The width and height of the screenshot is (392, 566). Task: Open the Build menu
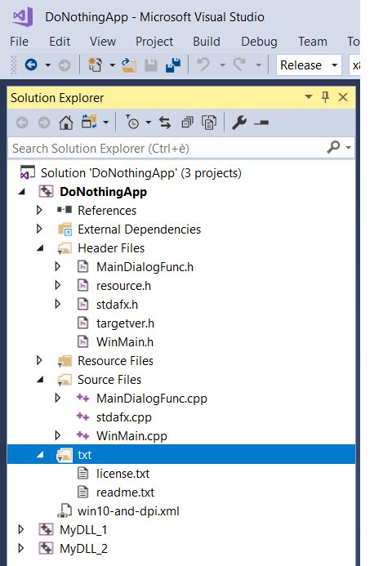pos(207,42)
